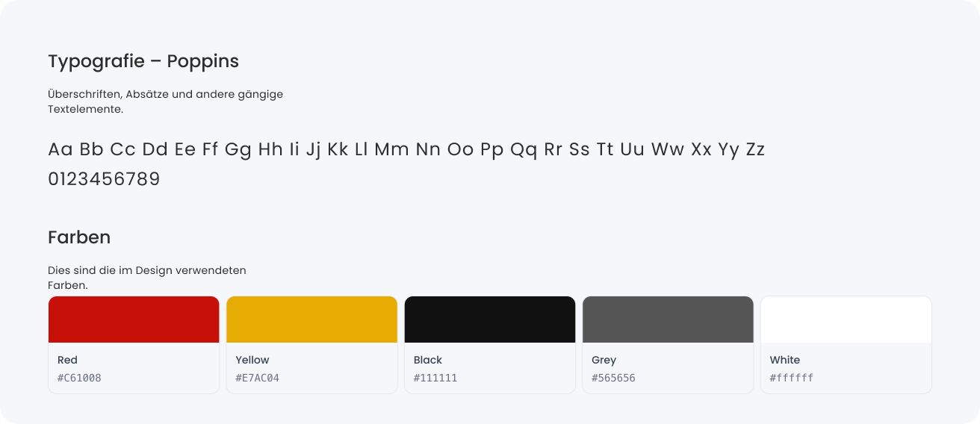Click the "Red" color name label
The image size is (980, 424).
(x=67, y=360)
